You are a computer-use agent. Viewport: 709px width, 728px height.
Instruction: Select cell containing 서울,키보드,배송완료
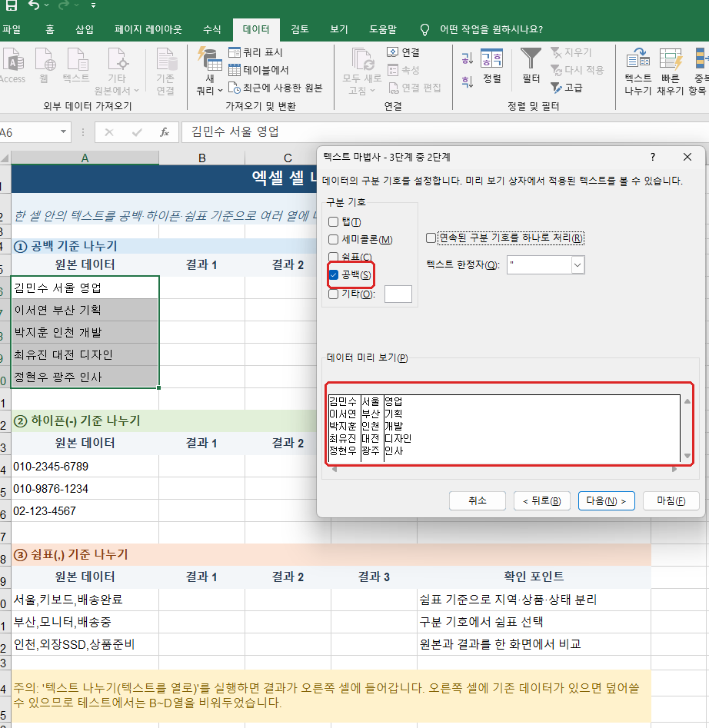pyautogui.click(x=85, y=600)
